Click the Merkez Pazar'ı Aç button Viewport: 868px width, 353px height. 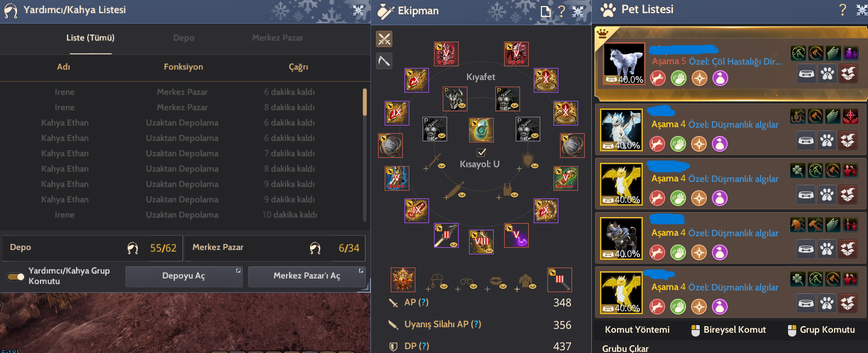(x=307, y=276)
